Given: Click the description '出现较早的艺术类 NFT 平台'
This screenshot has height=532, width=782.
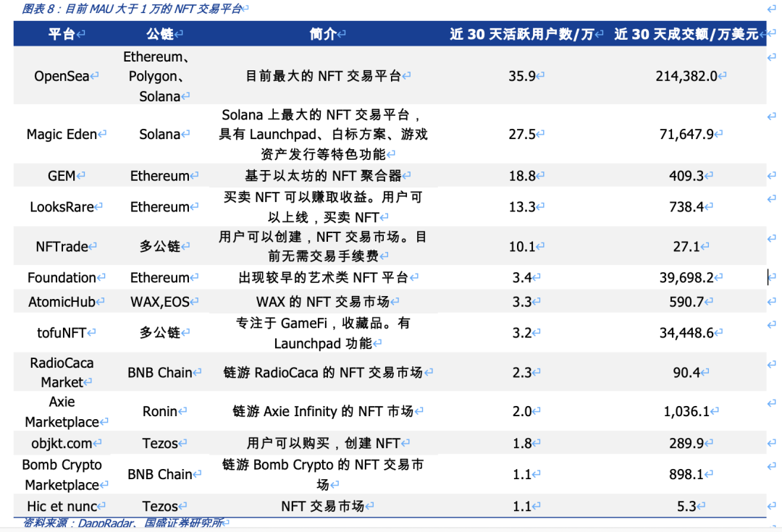Looking at the screenshot, I should click(x=323, y=278).
